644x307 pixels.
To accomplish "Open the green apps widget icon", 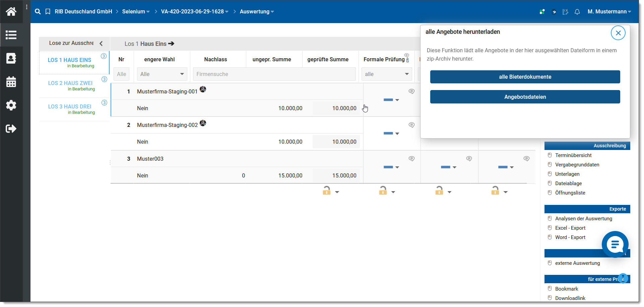I will pos(542,12).
